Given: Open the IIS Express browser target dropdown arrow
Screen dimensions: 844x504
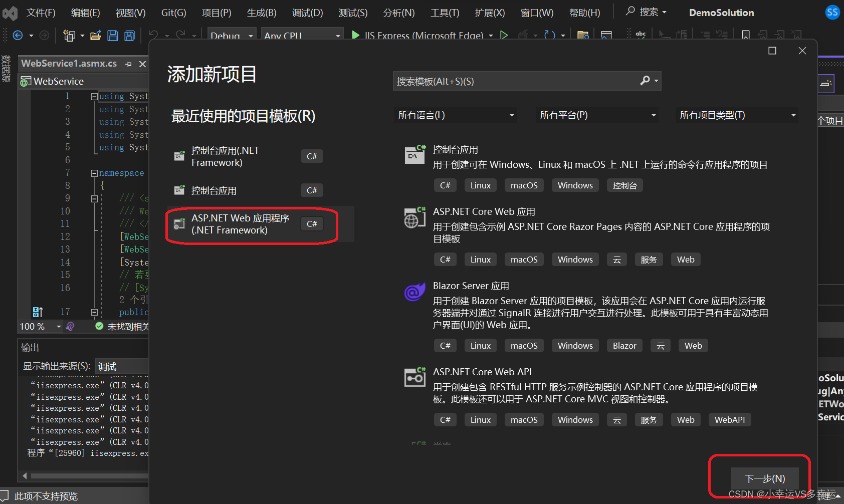Looking at the screenshot, I should 491,36.
